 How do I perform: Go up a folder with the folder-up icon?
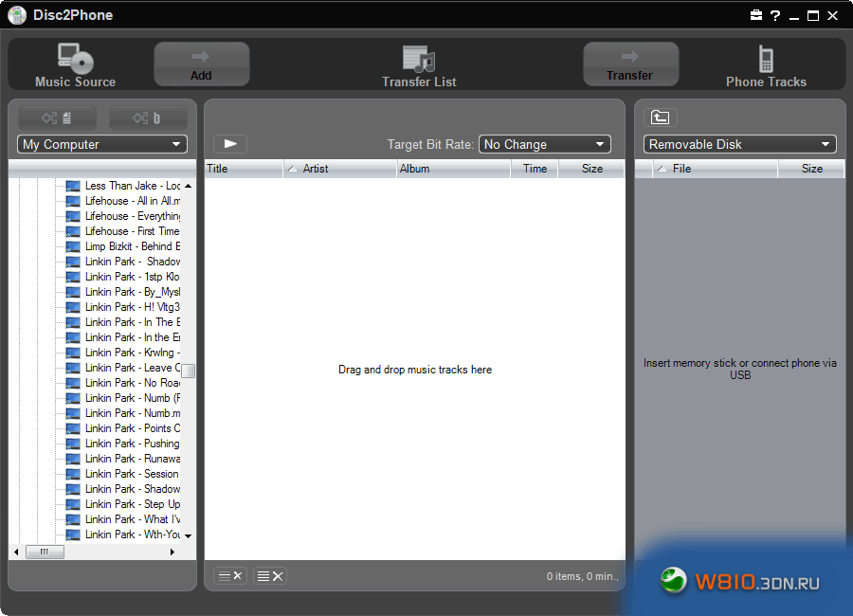coord(660,117)
